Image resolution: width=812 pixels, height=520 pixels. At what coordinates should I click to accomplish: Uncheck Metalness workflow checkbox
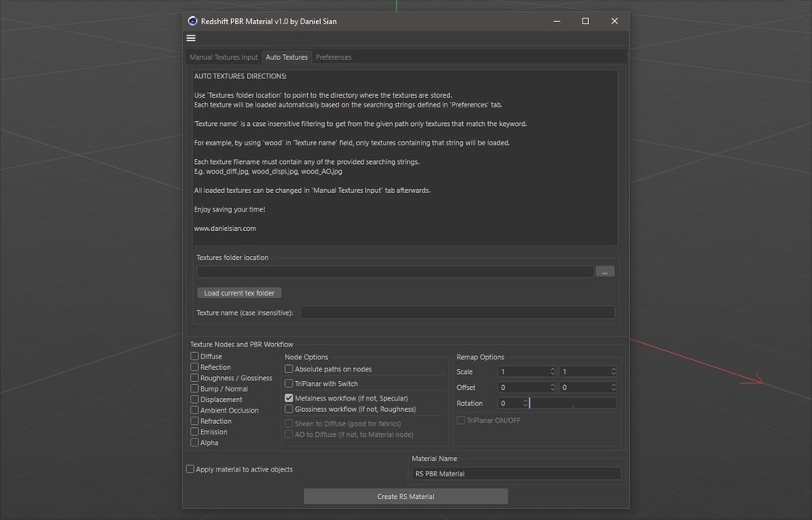(x=289, y=398)
